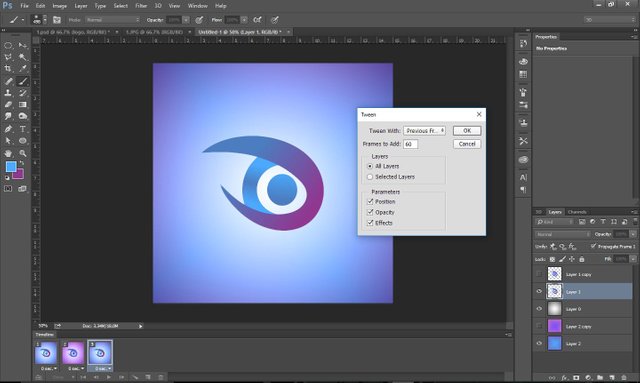Uncheck the Opacity parameter checkbox
The height and width of the screenshot is (383, 640).
(x=370, y=212)
